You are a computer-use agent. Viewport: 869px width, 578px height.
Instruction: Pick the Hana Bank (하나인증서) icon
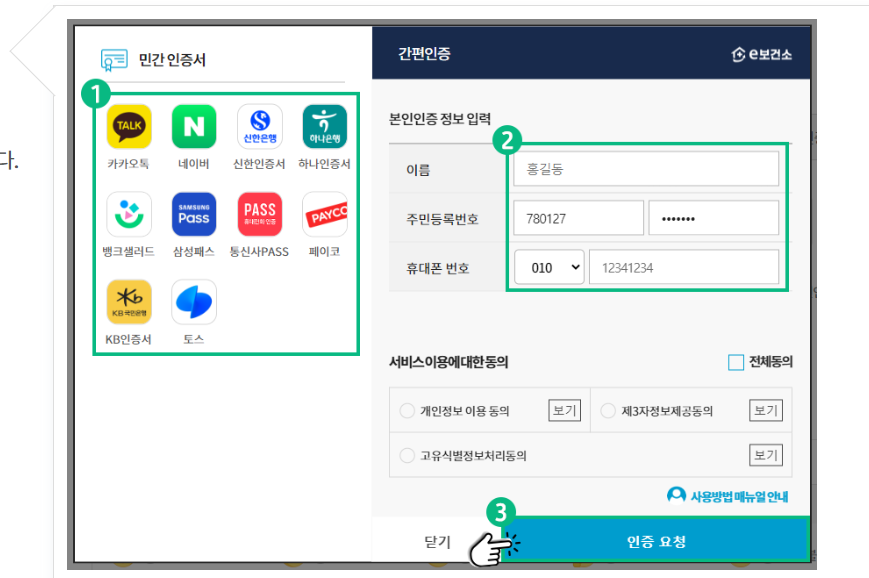325,126
